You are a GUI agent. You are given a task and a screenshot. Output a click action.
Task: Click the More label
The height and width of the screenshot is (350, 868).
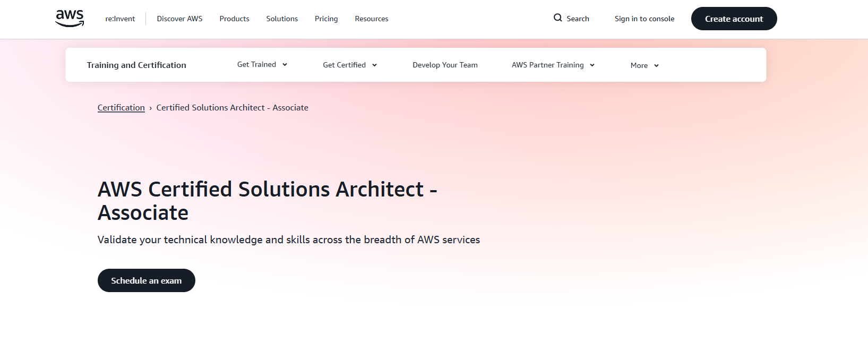639,65
